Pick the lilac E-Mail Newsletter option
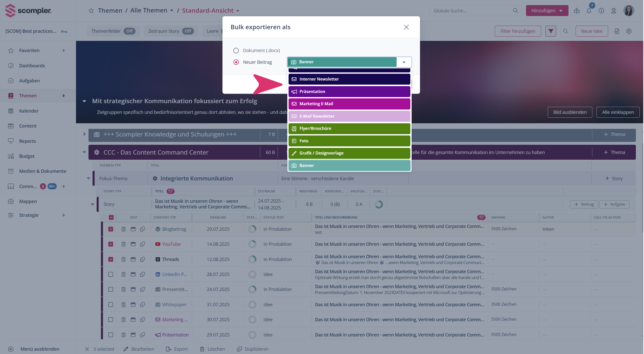This screenshot has width=644, height=354. [349, 116]
